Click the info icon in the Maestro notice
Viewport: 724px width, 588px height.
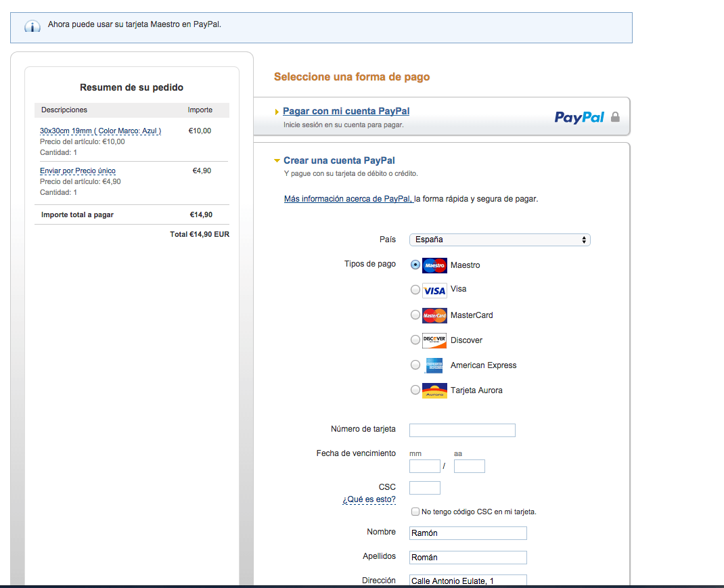click(x=32, y=26)
